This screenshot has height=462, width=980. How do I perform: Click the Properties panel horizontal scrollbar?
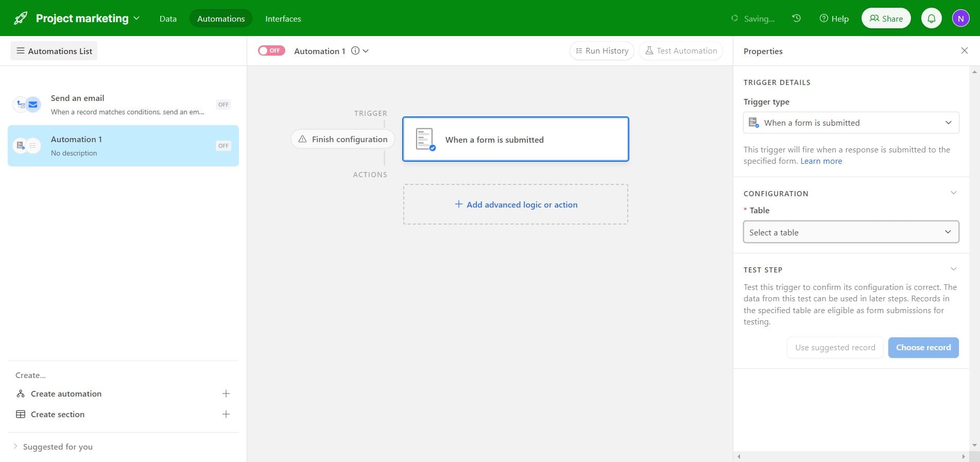coord(851,456)
